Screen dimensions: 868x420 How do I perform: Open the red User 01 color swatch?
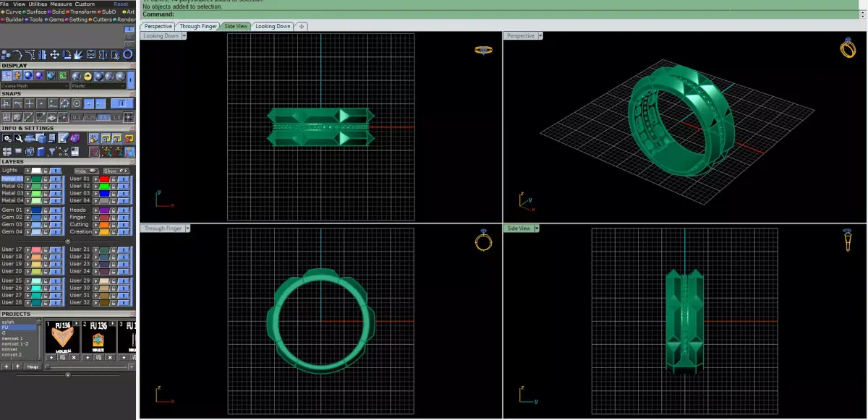[104, 179]
